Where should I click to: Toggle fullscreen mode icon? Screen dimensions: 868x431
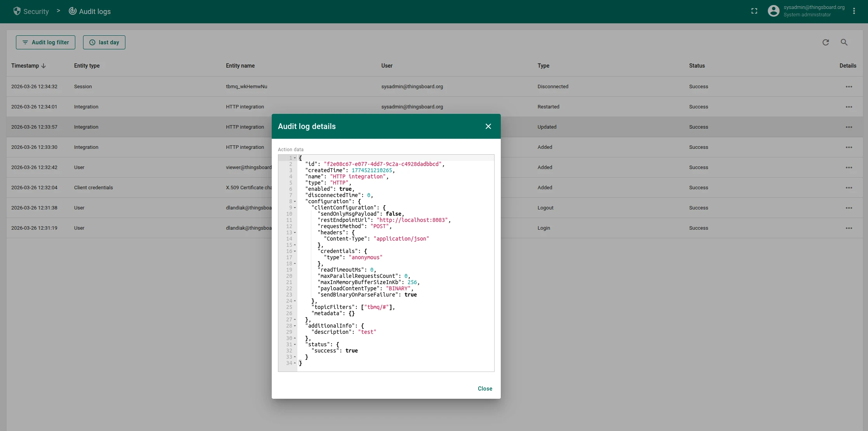(754, 11)
